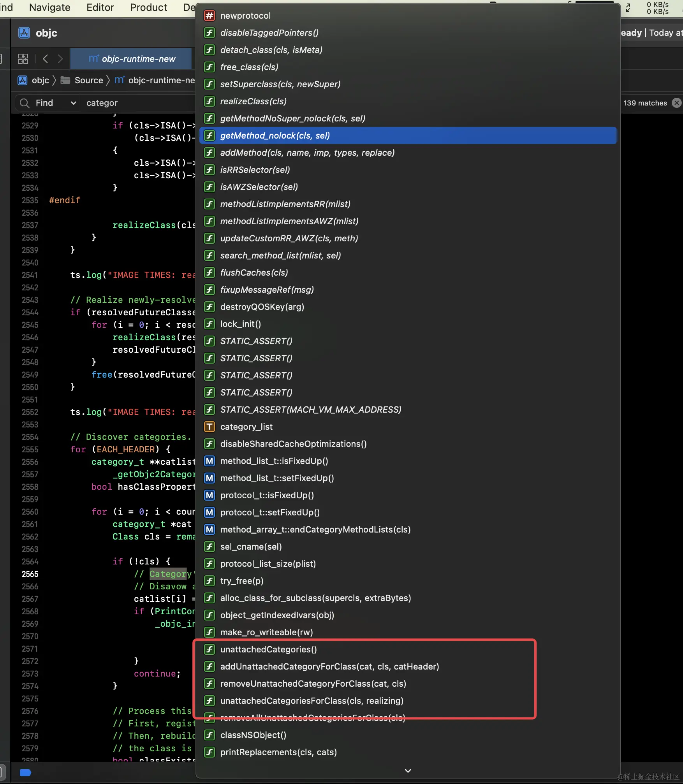Click function icon beside free_class(cls)
683x784 pixels.
coord(209,67)
